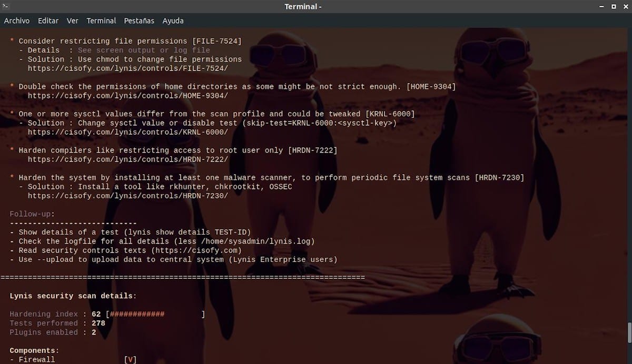
Task: Click the '- Firewall' component line
Action: point(32,360)
